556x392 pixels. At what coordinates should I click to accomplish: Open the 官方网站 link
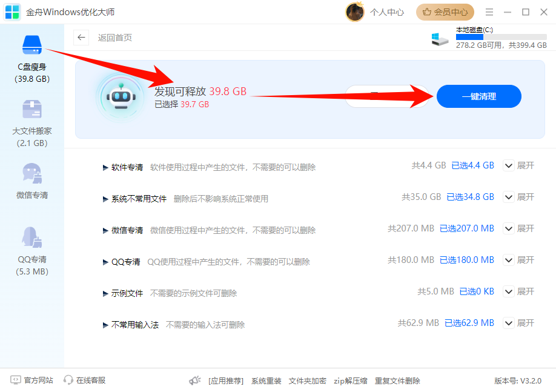[33, 380]
